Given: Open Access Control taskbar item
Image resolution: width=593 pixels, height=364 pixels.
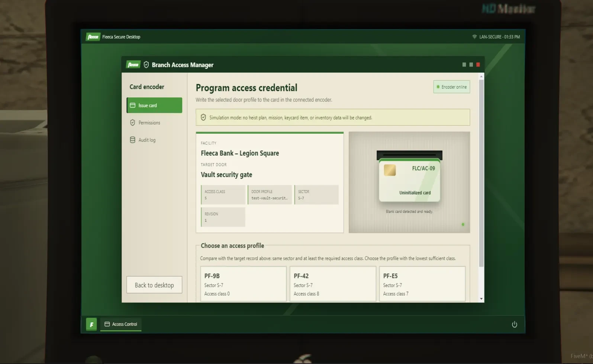Looking at the screenshot, I should click(121, 324).
